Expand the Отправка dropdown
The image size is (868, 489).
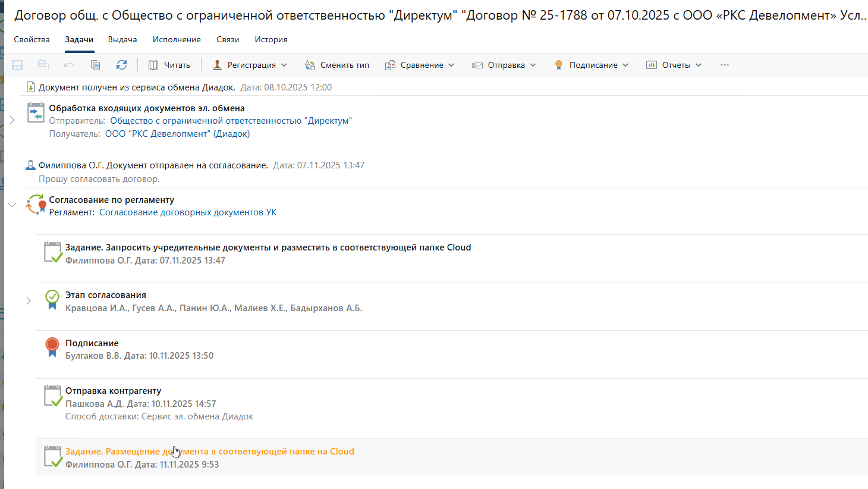click(x=504, y=65)
